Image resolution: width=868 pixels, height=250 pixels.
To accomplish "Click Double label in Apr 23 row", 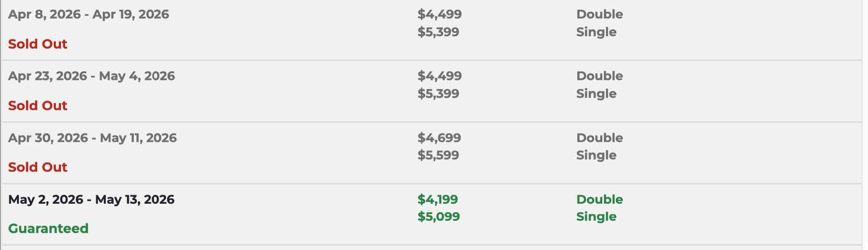I will 599,76.
